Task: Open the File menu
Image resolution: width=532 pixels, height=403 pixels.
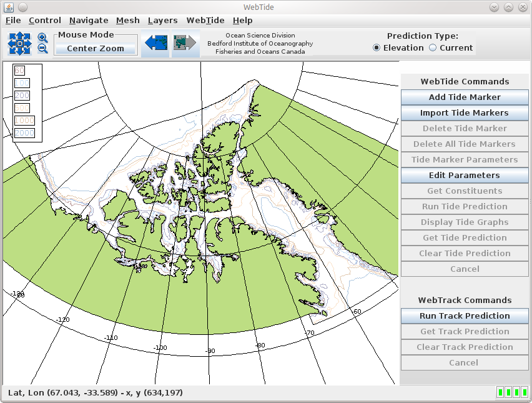Action: (x=13, y=21)
